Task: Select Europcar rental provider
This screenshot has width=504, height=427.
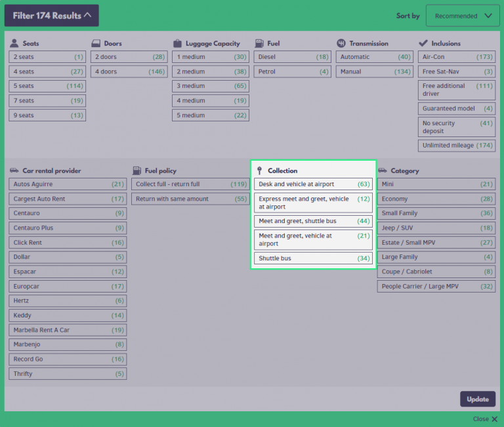Action: 68,286
